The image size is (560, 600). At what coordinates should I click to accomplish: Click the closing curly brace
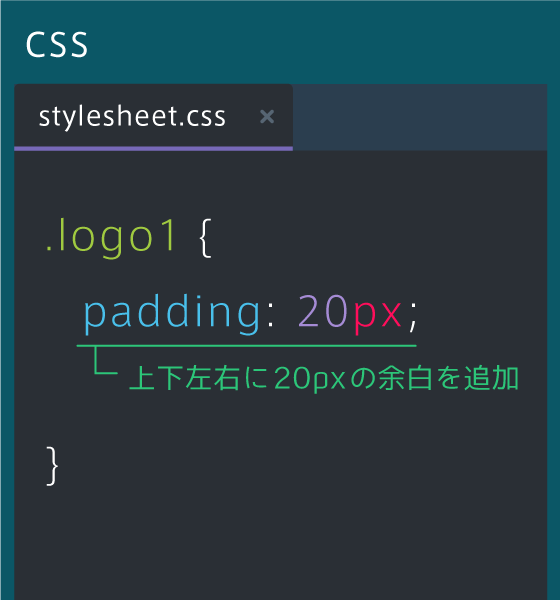52,466
